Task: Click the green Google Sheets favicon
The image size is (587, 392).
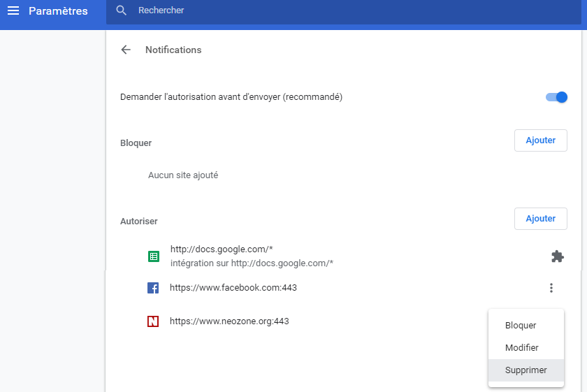Action: tap(154, 256)
